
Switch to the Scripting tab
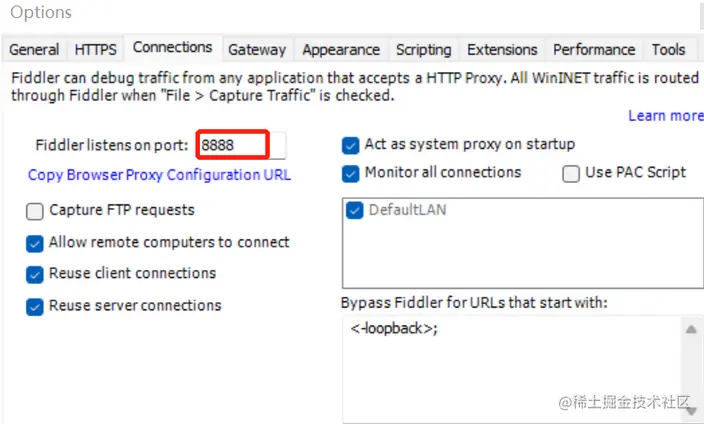(423, 49)
